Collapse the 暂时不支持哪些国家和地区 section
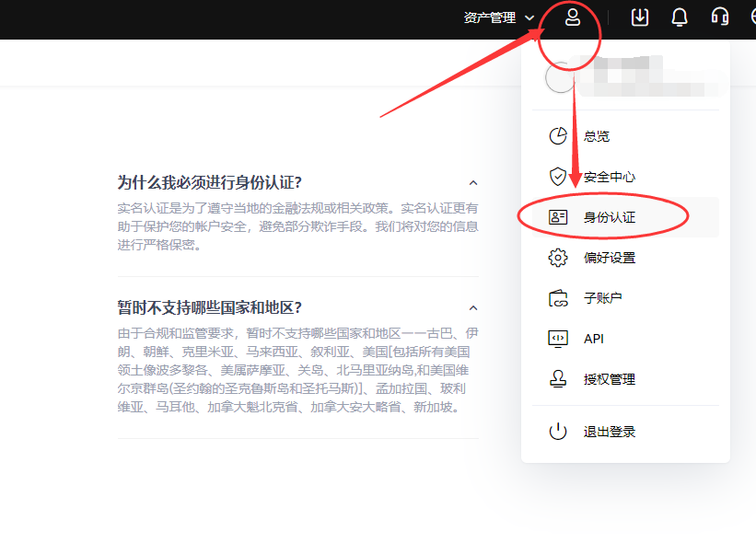 [472, 307]
